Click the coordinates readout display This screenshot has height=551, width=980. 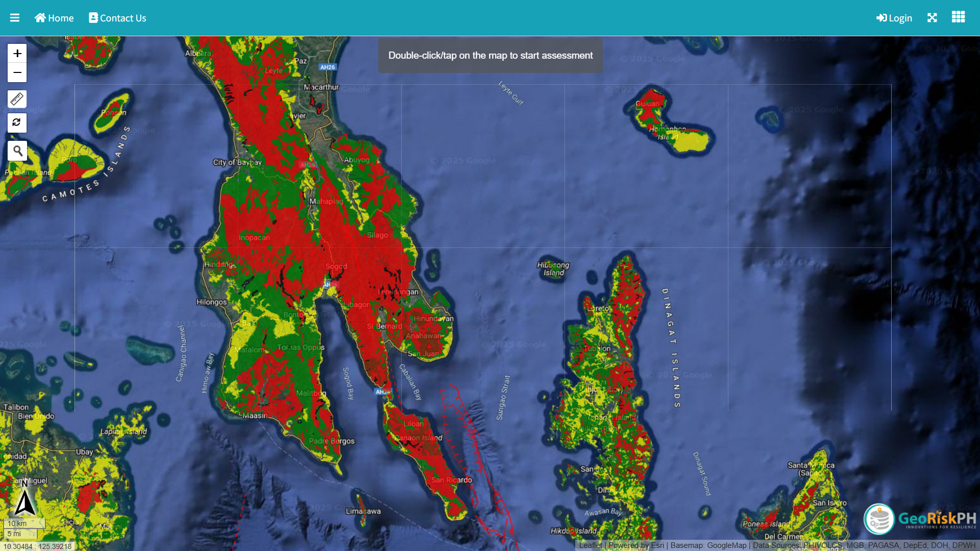click(37, 546)
